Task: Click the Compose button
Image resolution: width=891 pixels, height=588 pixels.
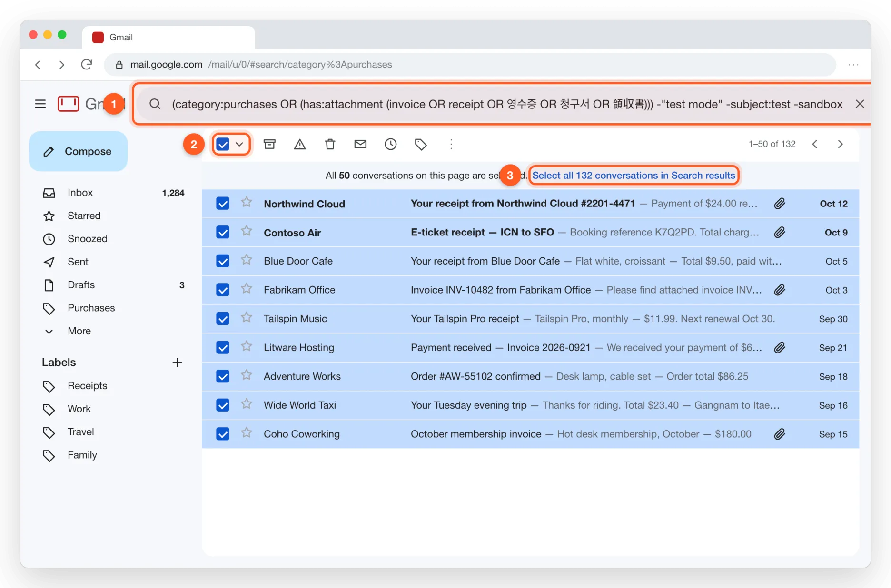Action: pos(78,151)
